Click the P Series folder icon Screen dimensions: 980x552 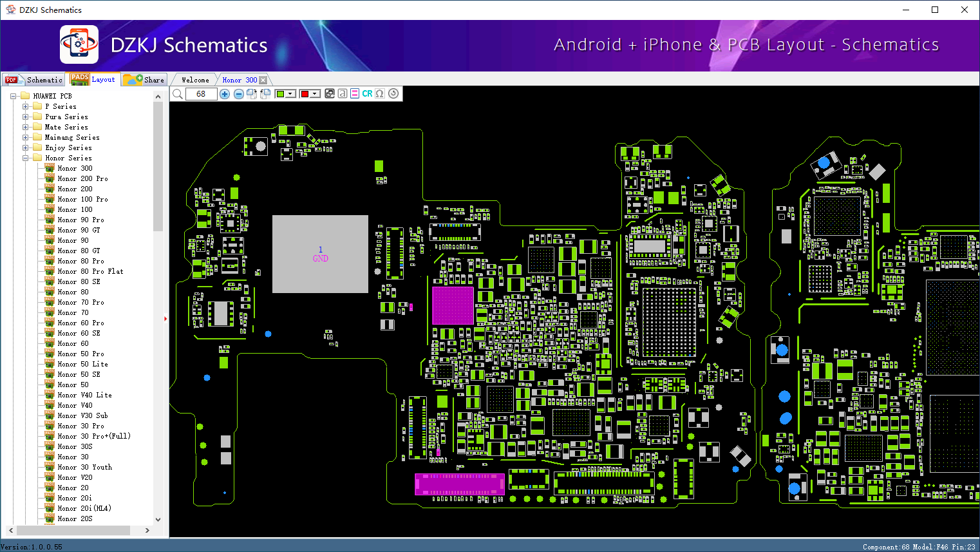click(x=37, y=106)
